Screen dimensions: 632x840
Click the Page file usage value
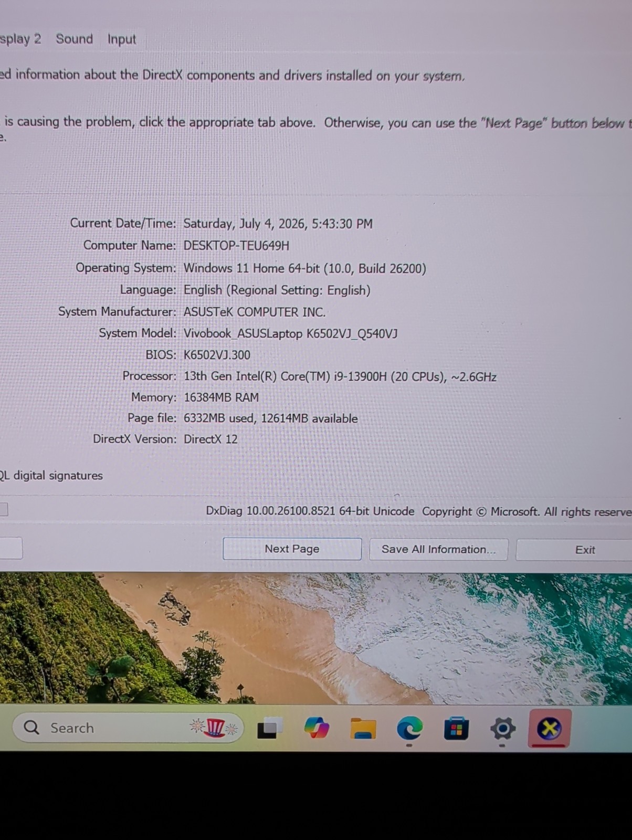click(270, 418)
